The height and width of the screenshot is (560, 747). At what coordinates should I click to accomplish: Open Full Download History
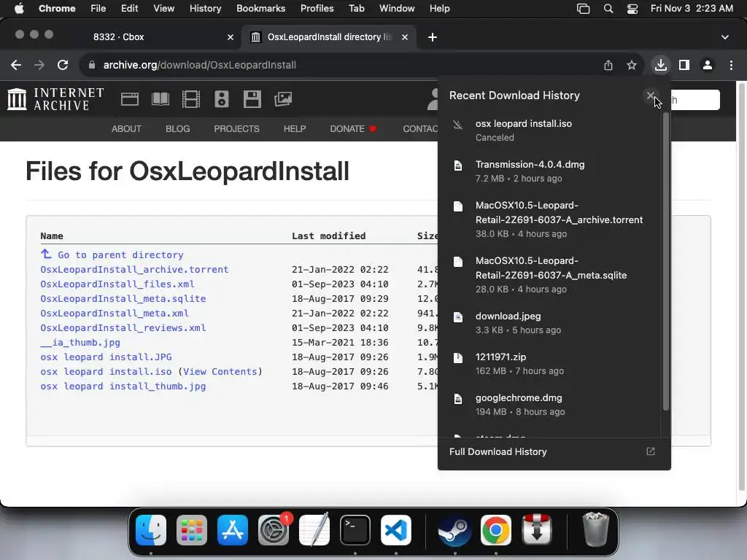click(x=554, y=451)
